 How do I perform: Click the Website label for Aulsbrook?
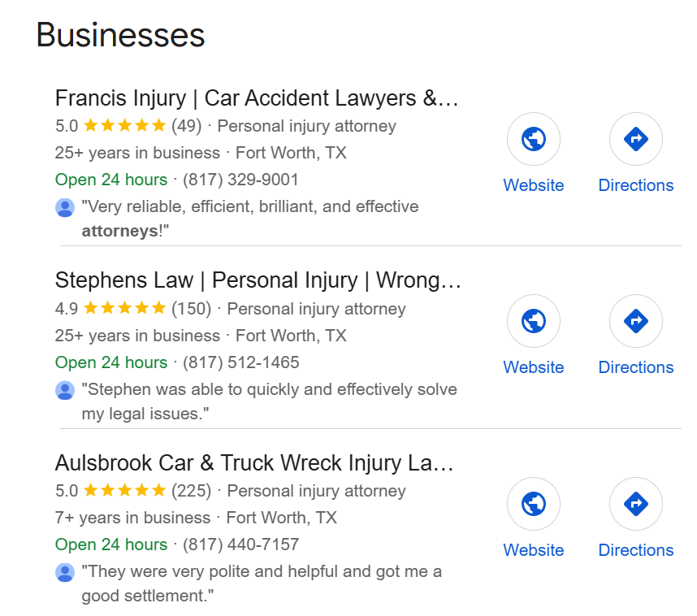point(533,550)
